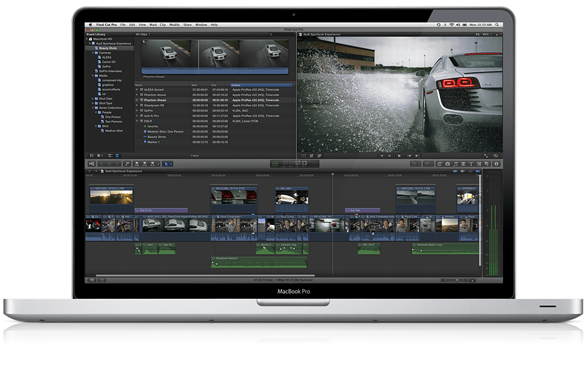Open the Keyword Editor key icon
The width and height of the screenshot is (588, 372).
click(x=127, y=164)
